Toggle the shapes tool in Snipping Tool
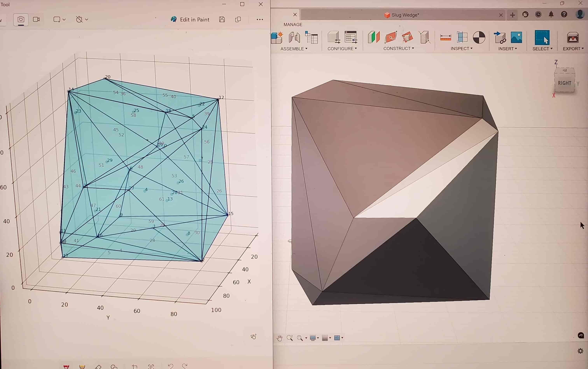This screenshot has height=369, width=588. pos(114,367)
